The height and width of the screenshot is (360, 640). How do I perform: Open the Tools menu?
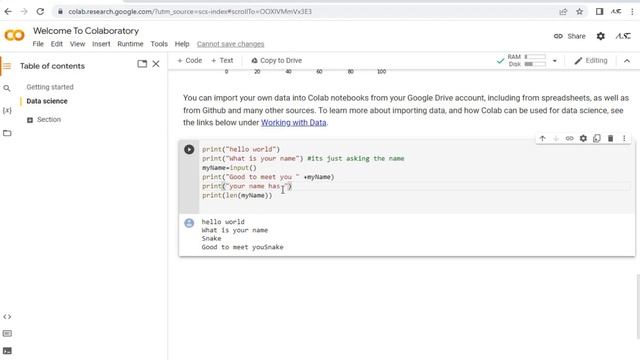click(x=159, y=44)
